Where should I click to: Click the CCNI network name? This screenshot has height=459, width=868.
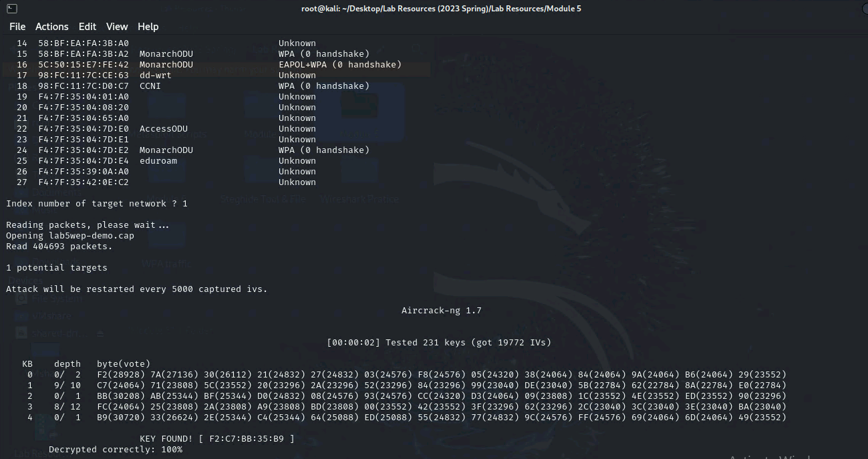click(150, 86)
